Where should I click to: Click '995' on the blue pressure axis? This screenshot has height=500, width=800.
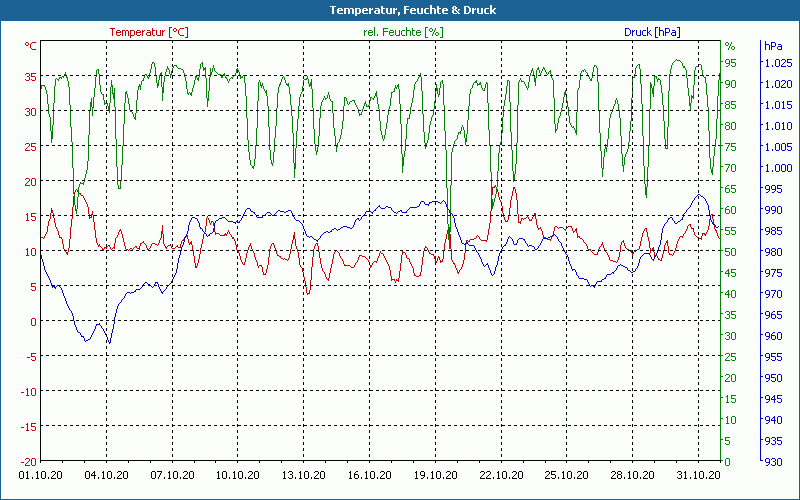tap(773, 189)
